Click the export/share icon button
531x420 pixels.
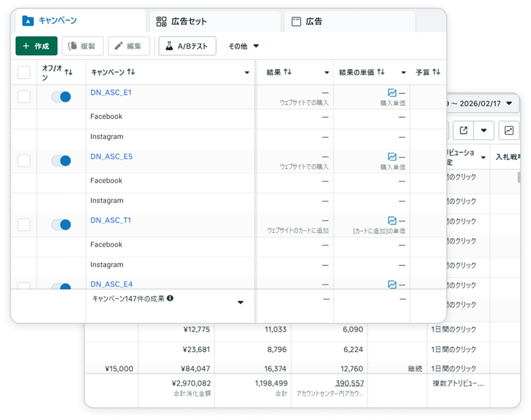pos(463,130)
